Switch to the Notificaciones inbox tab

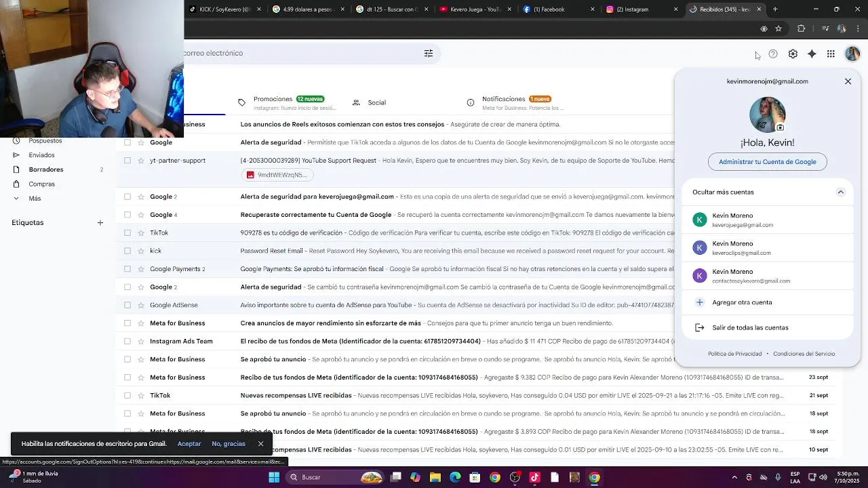click(x=515, y=102)
